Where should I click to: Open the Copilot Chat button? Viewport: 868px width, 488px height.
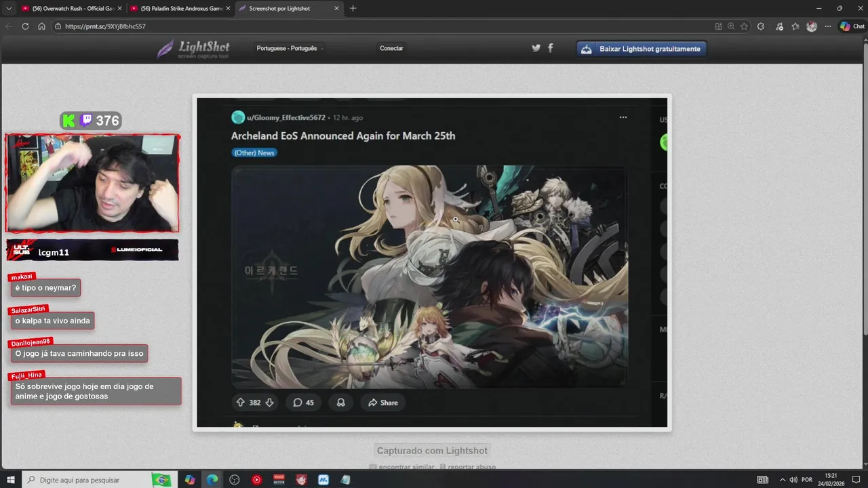tap(852, 26)
